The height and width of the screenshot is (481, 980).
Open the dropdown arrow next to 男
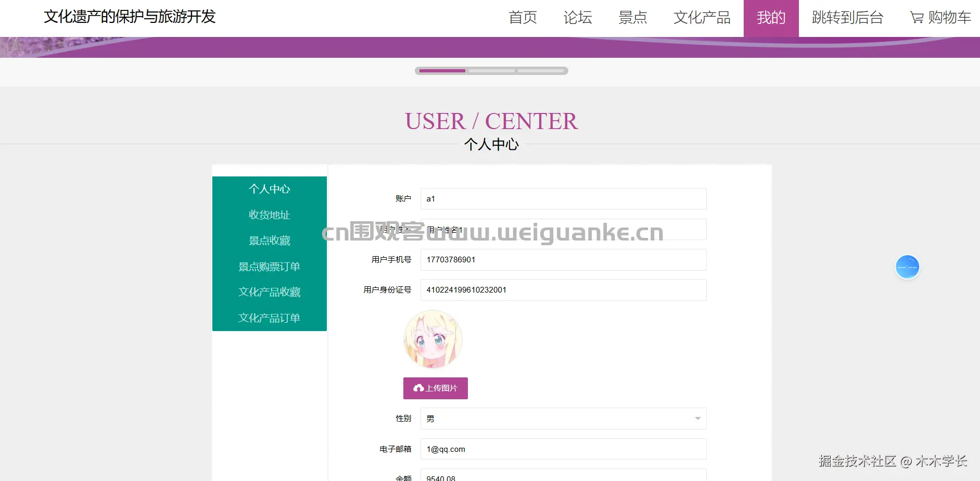point(697,418)
